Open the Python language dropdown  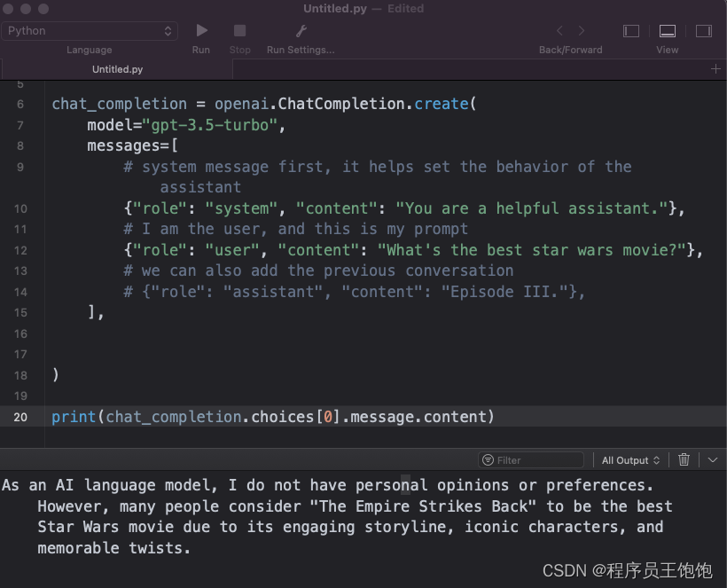(89, 30)
